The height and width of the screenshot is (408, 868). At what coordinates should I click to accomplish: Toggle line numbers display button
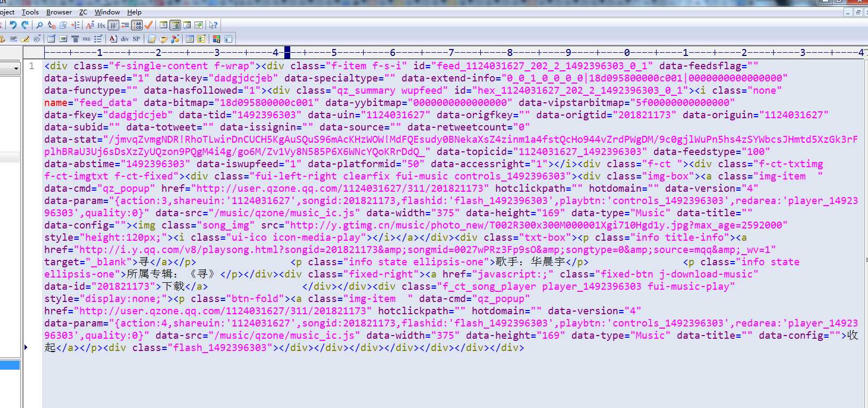(x=137, y=25)
